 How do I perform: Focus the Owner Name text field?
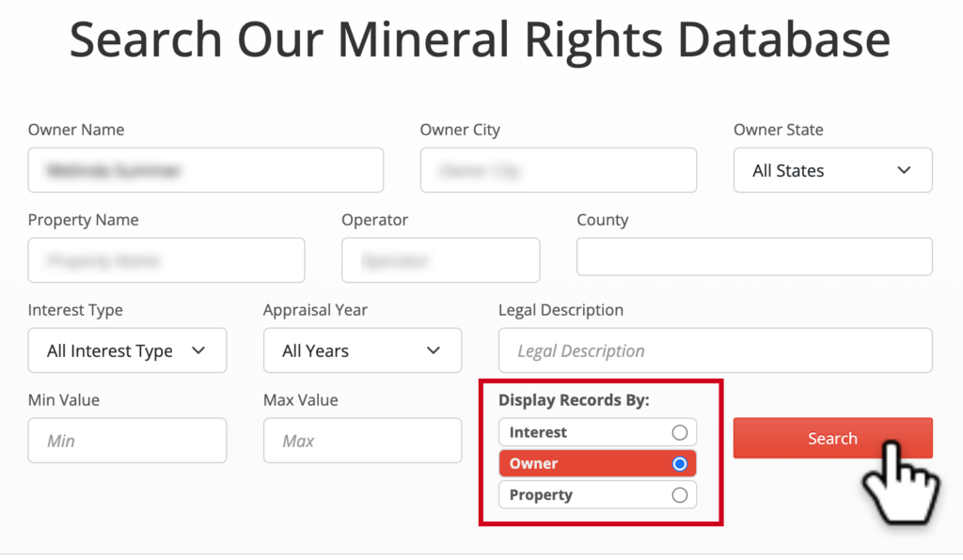coord(206,170)
